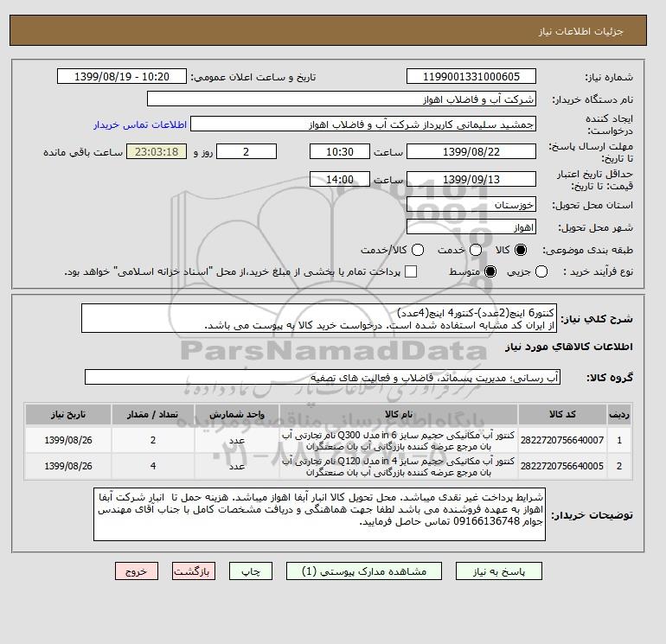
Task: Click the city field اهواز
Action: point(471,227)
